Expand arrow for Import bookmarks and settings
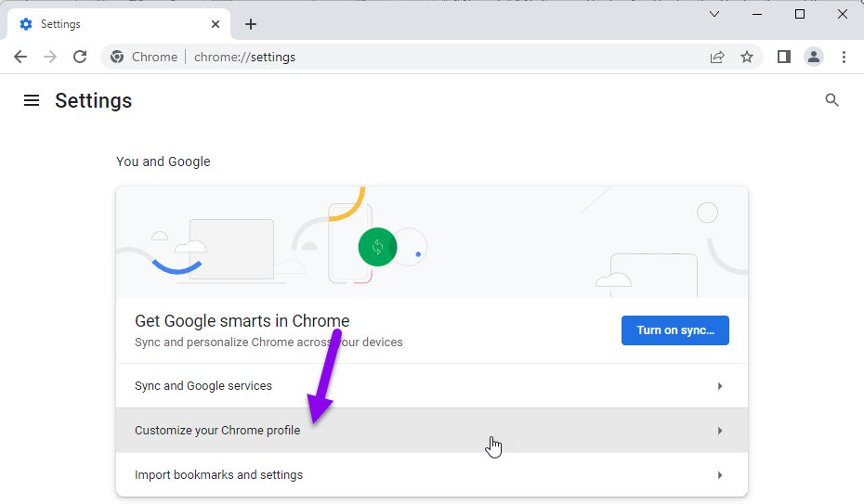 tap(720, 475)
